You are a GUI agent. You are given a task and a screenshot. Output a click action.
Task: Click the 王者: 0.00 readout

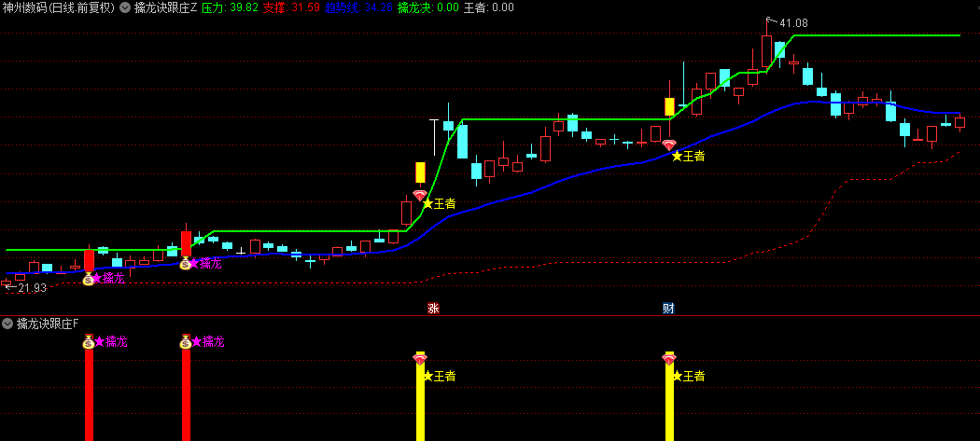(x=488, y=7)
